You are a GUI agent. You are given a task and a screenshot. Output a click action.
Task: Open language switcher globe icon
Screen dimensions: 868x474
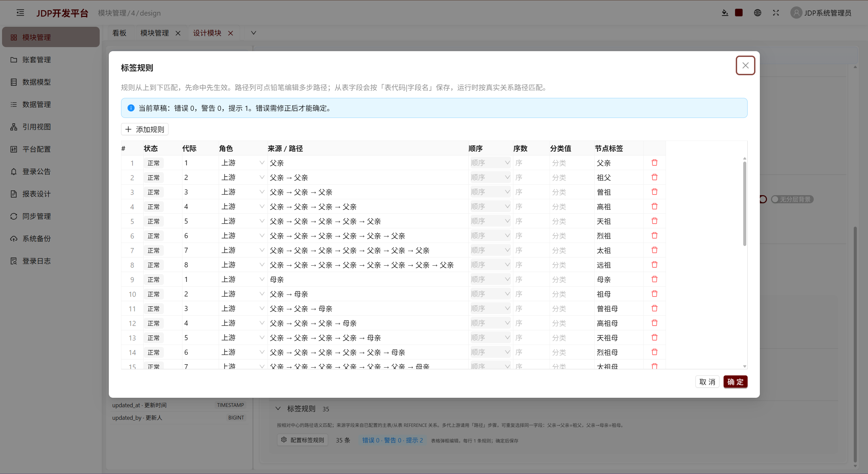757,13
